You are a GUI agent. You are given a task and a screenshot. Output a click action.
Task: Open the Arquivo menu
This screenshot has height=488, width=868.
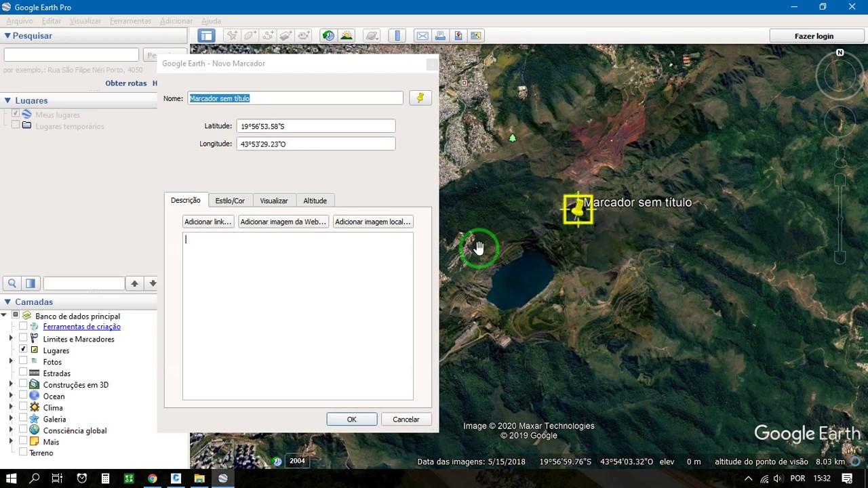20,21
